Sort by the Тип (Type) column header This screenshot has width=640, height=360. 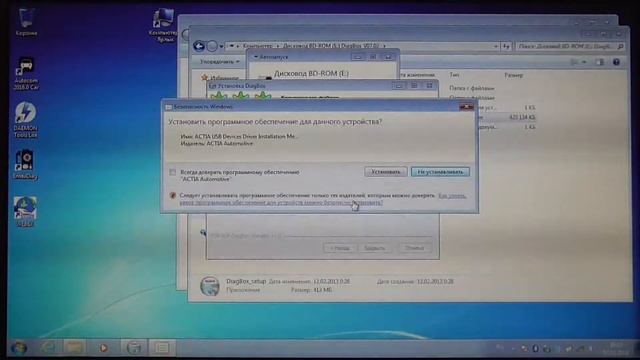(x=454, y=75)
